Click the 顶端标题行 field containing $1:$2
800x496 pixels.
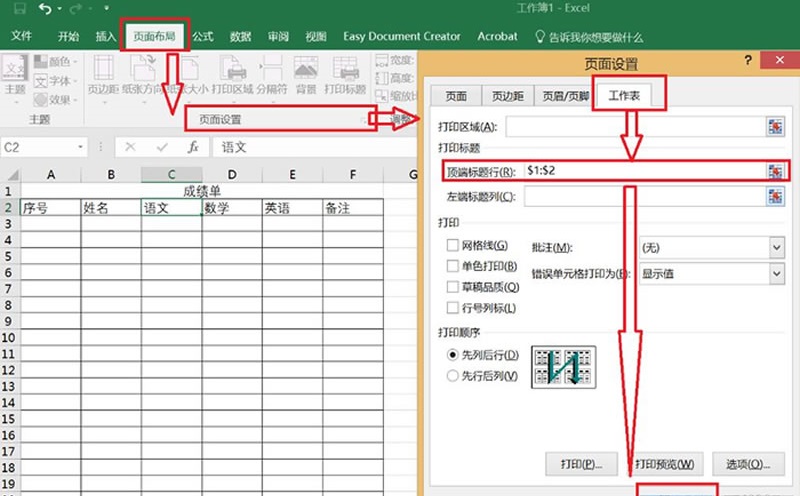(x=645, y=171)
